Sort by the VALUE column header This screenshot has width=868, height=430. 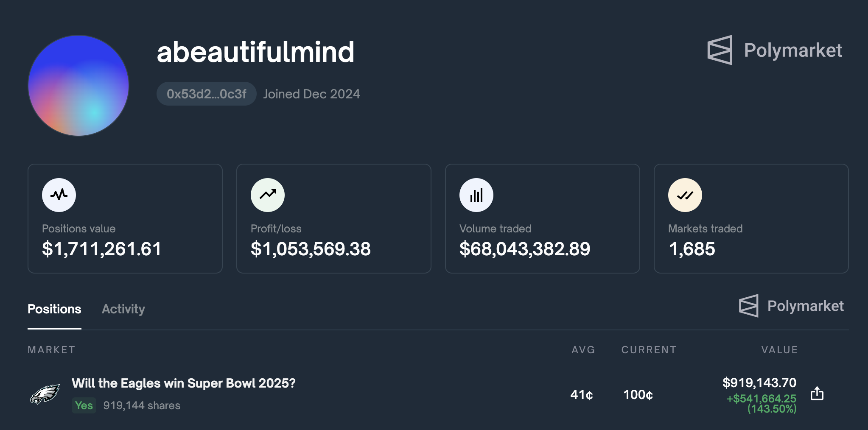779,350
